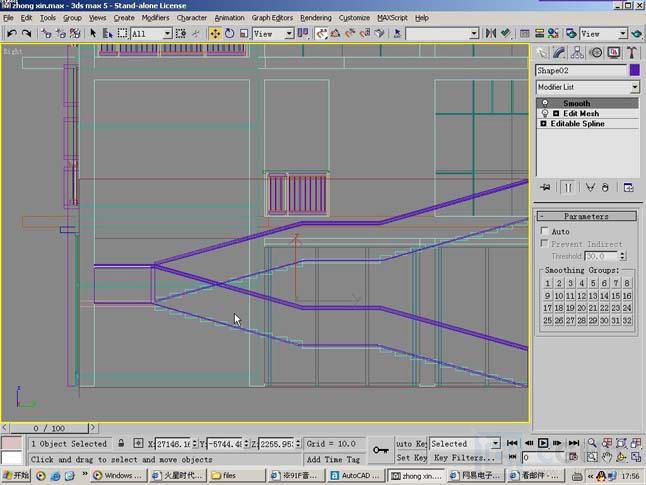Switch to the Utilities hammer panel
Viewport: 646px width, 485px height.
coord(632,53)
